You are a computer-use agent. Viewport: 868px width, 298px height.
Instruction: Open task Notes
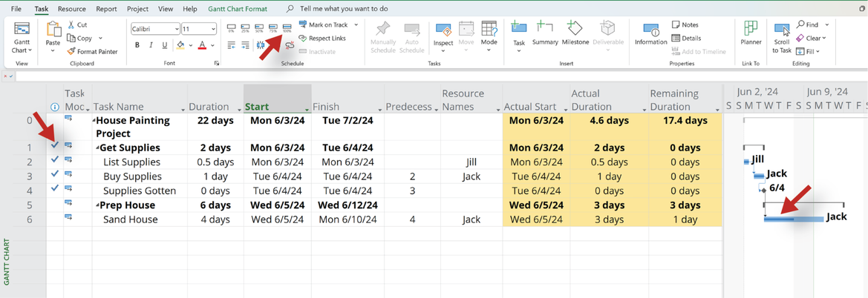(685, 25)
